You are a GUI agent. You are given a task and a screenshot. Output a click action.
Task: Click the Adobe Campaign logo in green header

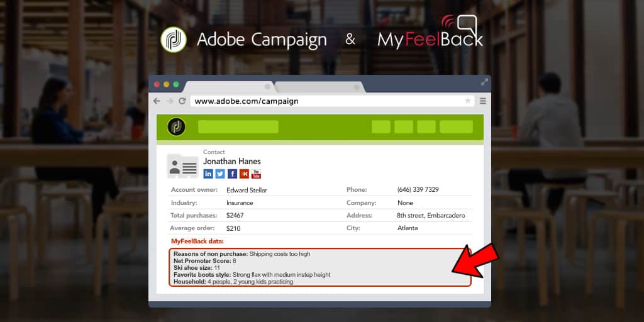pyautogui.click(x=176, y=126)
